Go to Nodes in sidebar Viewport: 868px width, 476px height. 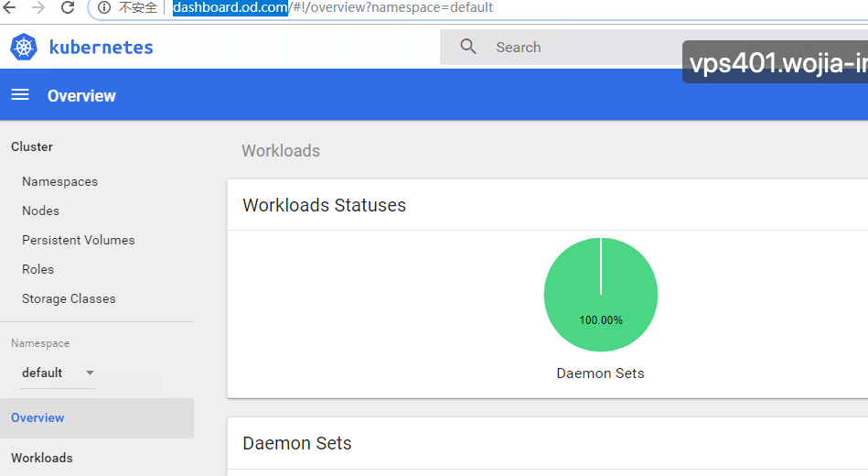[40, 211]
